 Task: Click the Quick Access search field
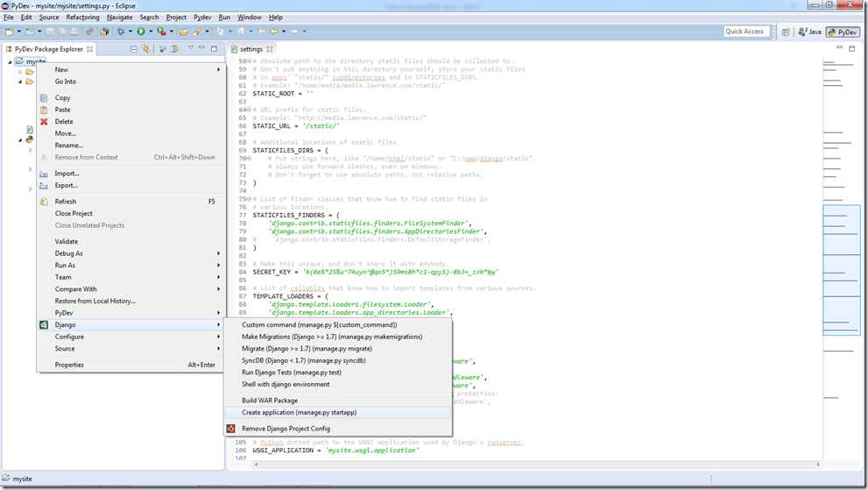tap(745, 32)
